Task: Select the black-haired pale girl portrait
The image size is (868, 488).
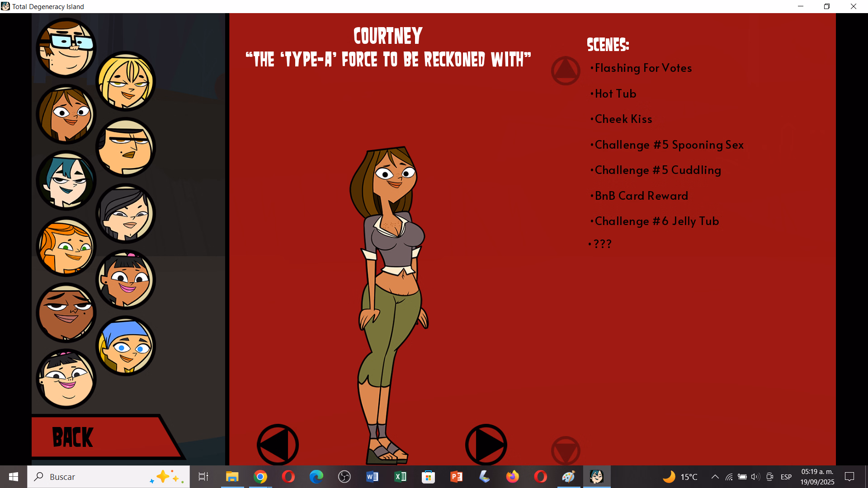Action: pos(126,214)
